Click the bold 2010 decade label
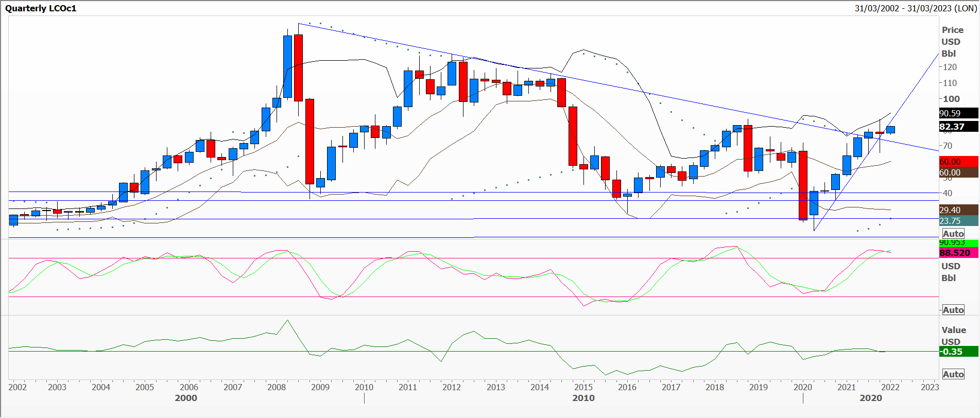This screenshot has height=418, width=980. [583, 398]
